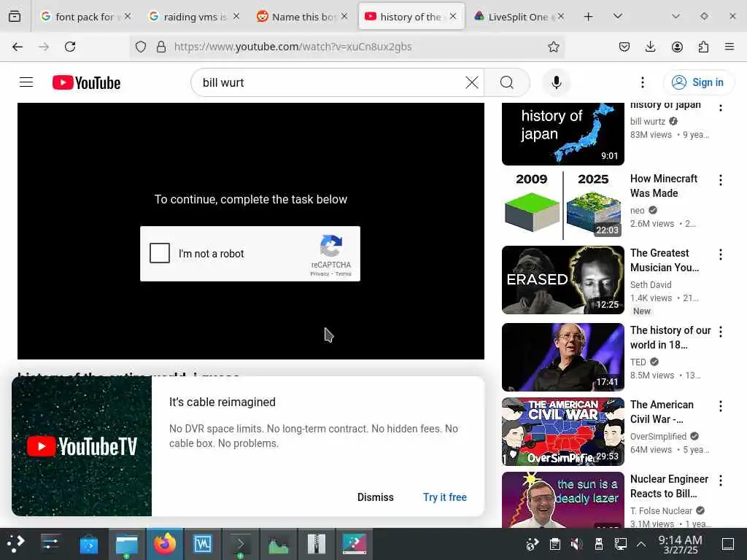Open reCAPTCHA Terms link
This screenshot has width=747, height=560.
(x=343, y=274)
